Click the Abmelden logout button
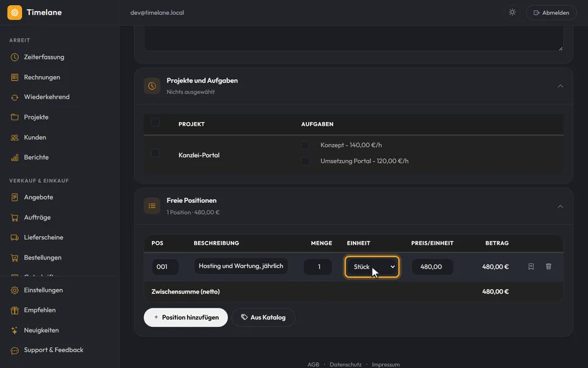The width and height of the screenshot is (588, 368). point(551,12)
